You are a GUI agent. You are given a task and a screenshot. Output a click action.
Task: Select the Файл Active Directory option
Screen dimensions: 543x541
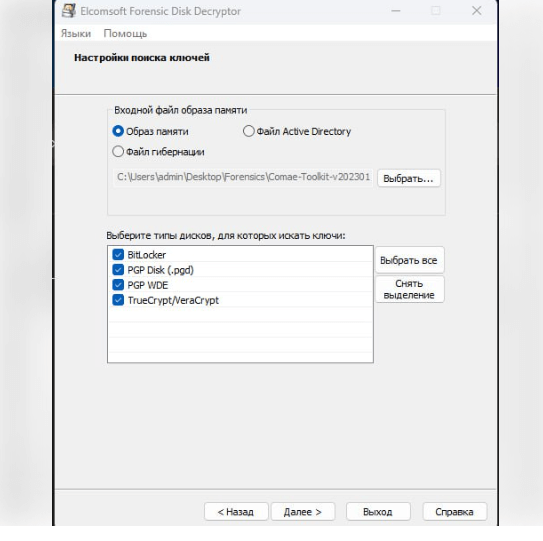[249, 131]
